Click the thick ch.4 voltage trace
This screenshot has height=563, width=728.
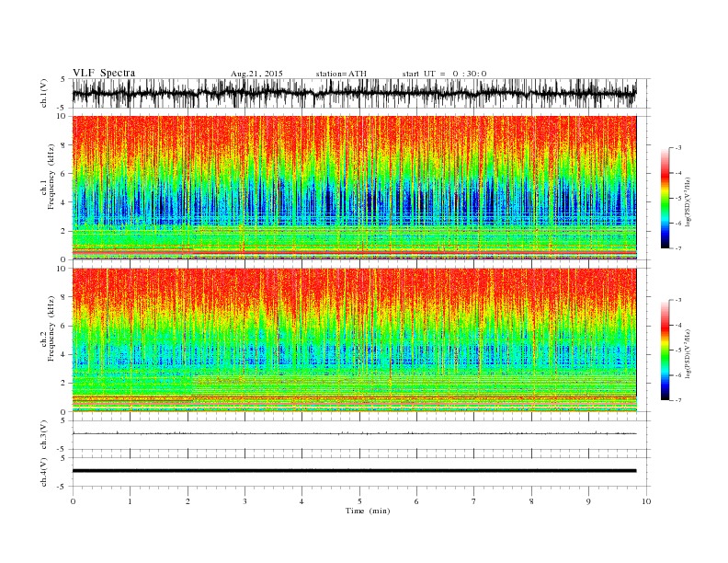354,471
